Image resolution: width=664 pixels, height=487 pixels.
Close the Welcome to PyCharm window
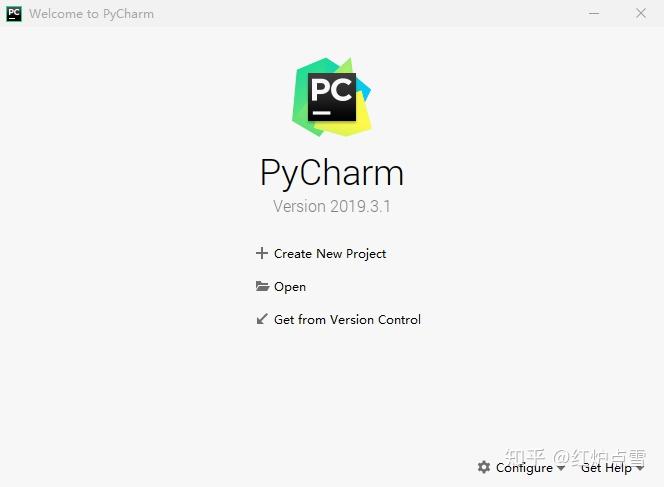(641, 14)
